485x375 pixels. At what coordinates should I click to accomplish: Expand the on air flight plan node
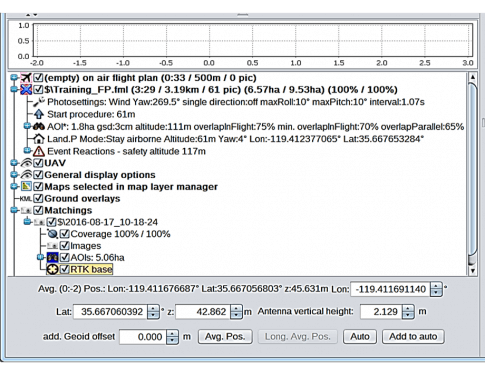click(14, 78)
